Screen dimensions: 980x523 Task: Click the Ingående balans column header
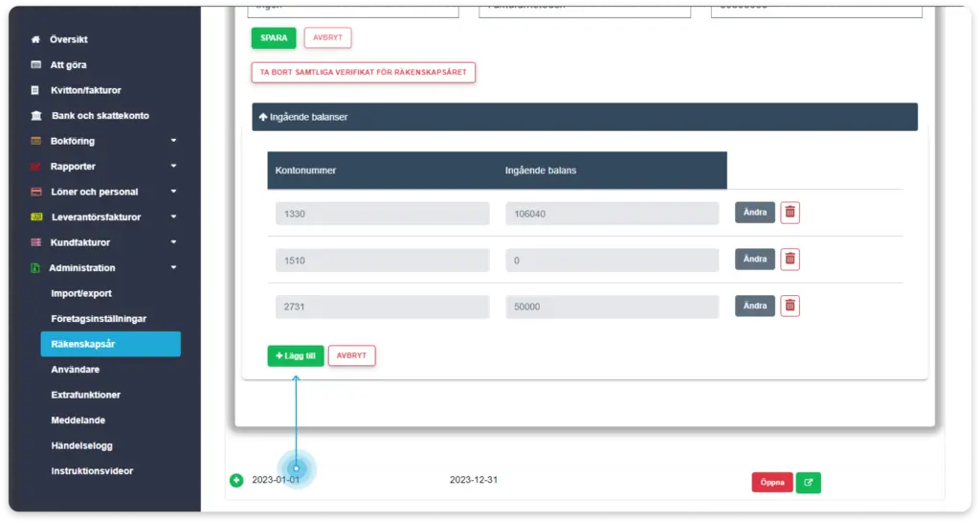pyautogui.click(x=541, y=171)
